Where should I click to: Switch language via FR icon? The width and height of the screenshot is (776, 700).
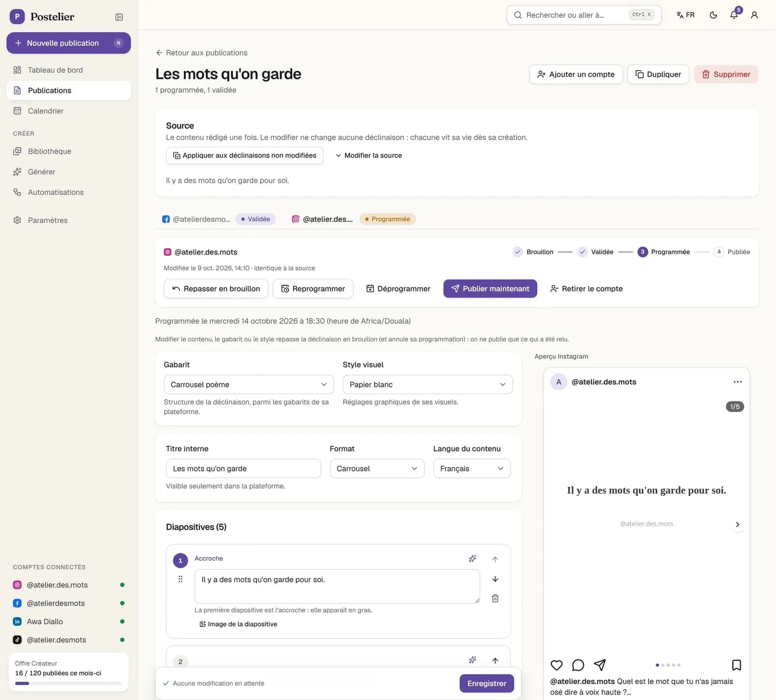685,15
